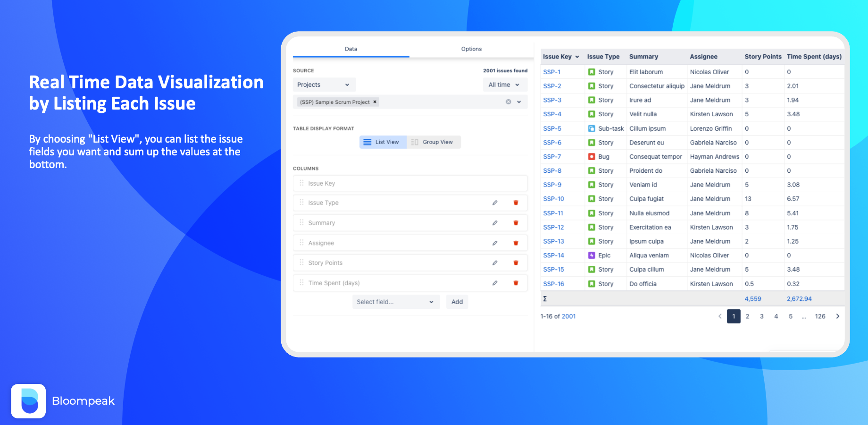Click the Bloompeak logo
Screen dimensions: 868x425
(x=28, y=401)
